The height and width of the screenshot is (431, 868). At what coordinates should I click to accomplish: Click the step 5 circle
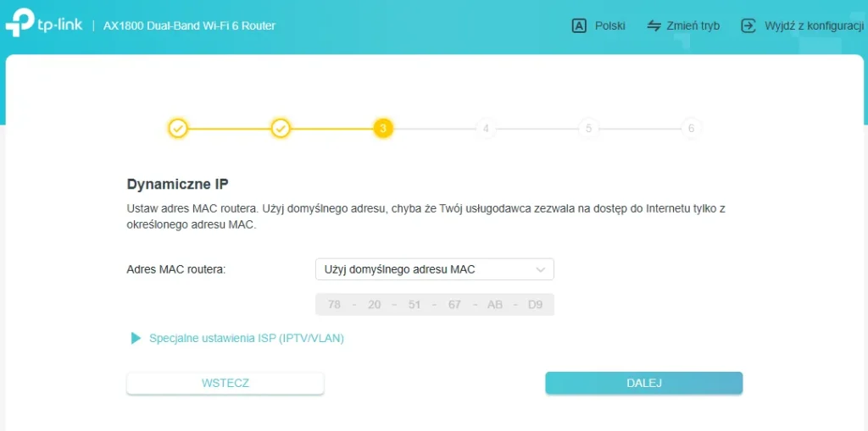pyautogui.click(x=588, y=129)
